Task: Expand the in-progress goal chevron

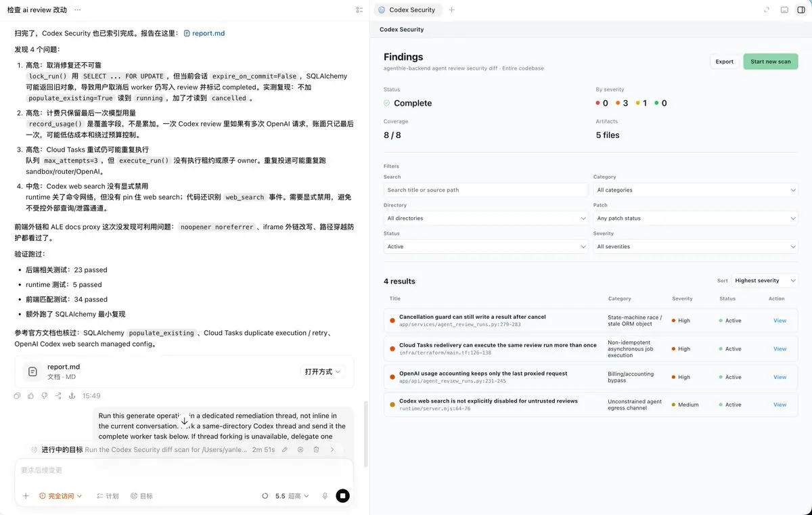Action: pos(332,449)
